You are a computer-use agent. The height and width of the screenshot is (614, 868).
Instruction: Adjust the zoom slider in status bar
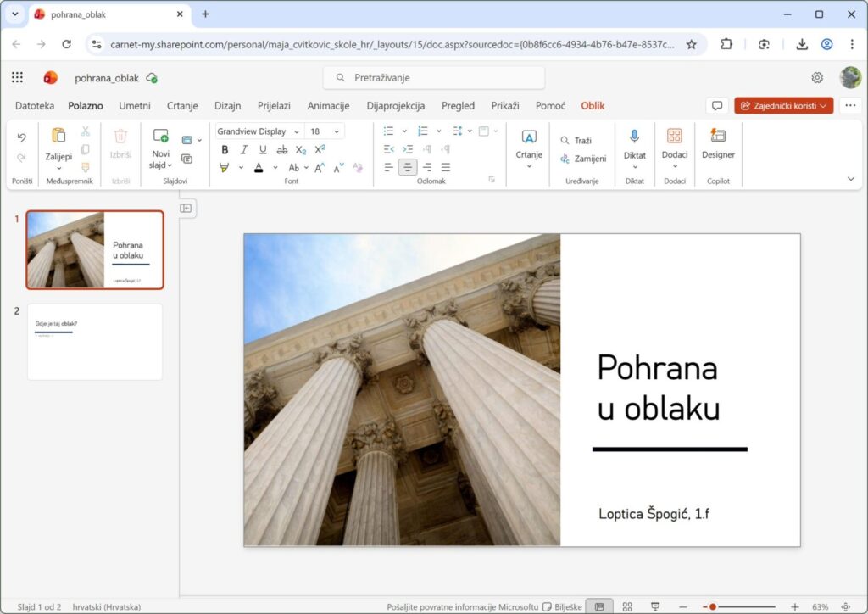click(713, 606)
